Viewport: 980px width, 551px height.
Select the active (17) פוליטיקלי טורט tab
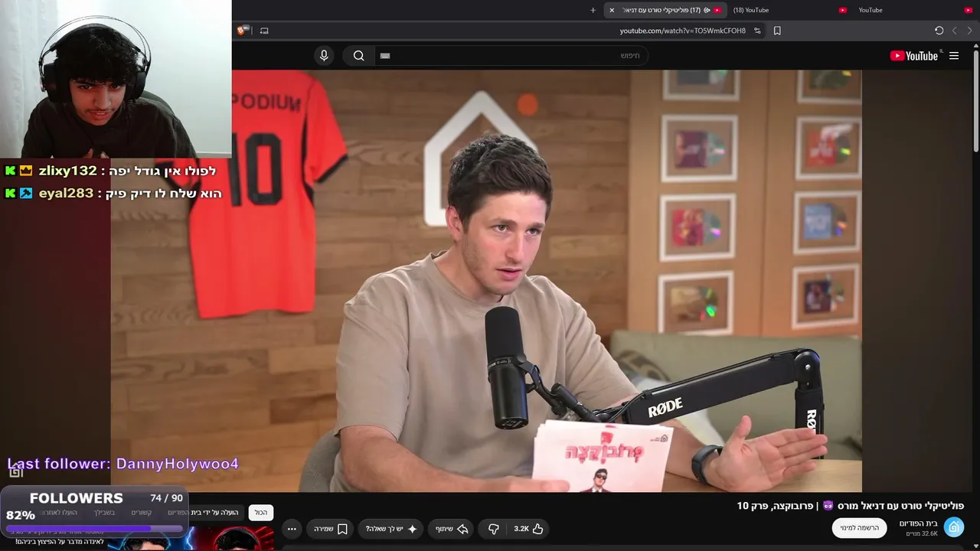(x=665, y=10)
